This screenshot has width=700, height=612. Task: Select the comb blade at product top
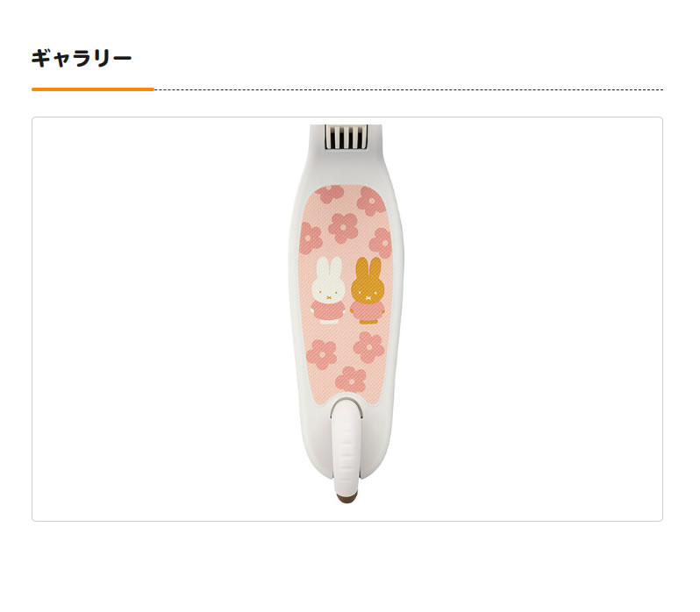click(346, 137)
